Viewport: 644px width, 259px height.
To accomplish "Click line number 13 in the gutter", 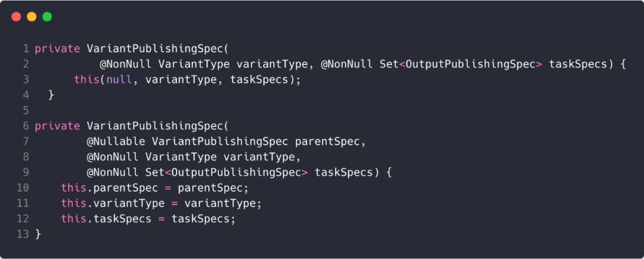I will tap(23, 235).
